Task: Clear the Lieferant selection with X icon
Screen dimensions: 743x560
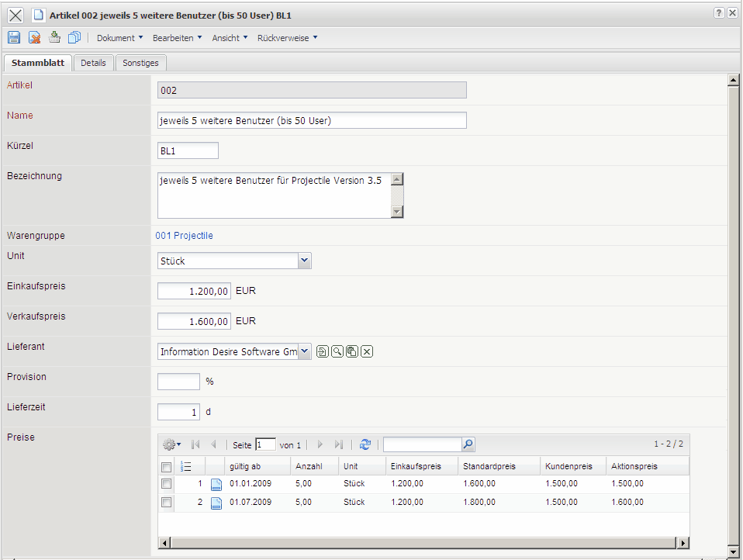Action: click(367, 352)
